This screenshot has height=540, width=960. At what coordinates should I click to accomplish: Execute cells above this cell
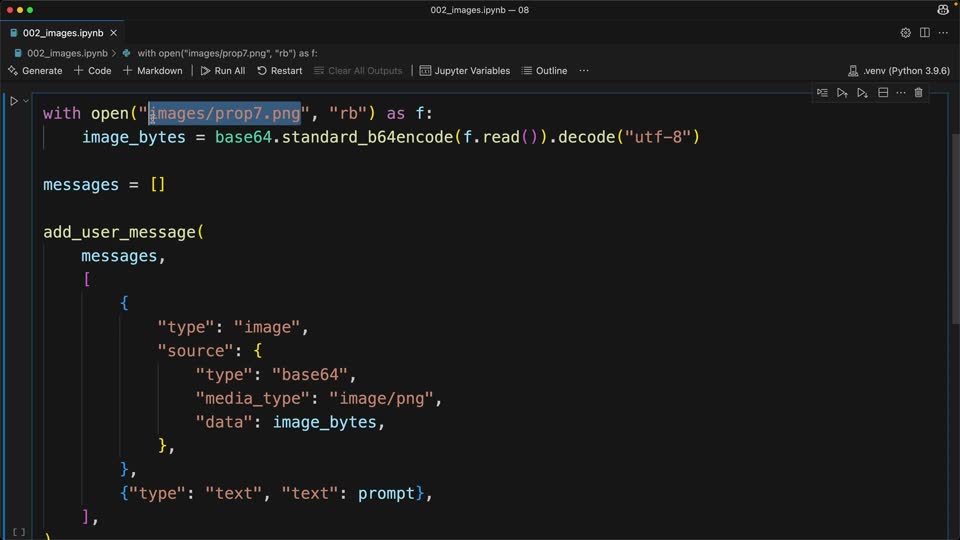point(842,92)
